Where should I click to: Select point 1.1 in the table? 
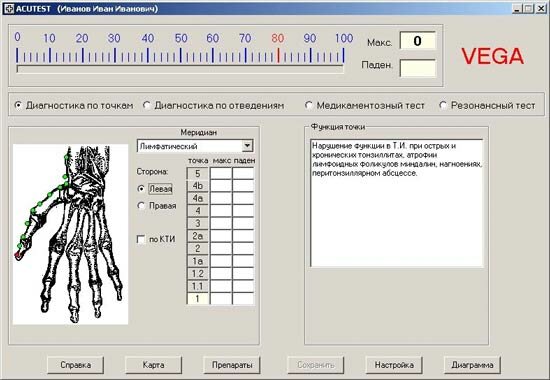pos(197,286)
